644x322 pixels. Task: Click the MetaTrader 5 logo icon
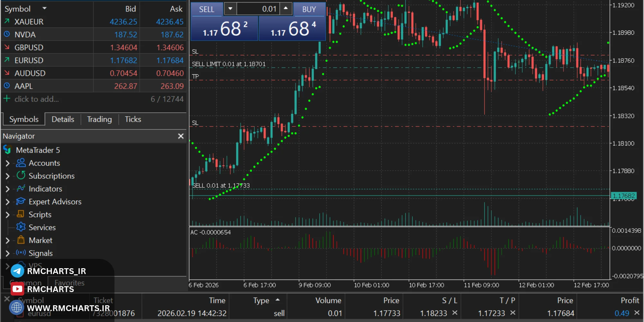(7, 150)
